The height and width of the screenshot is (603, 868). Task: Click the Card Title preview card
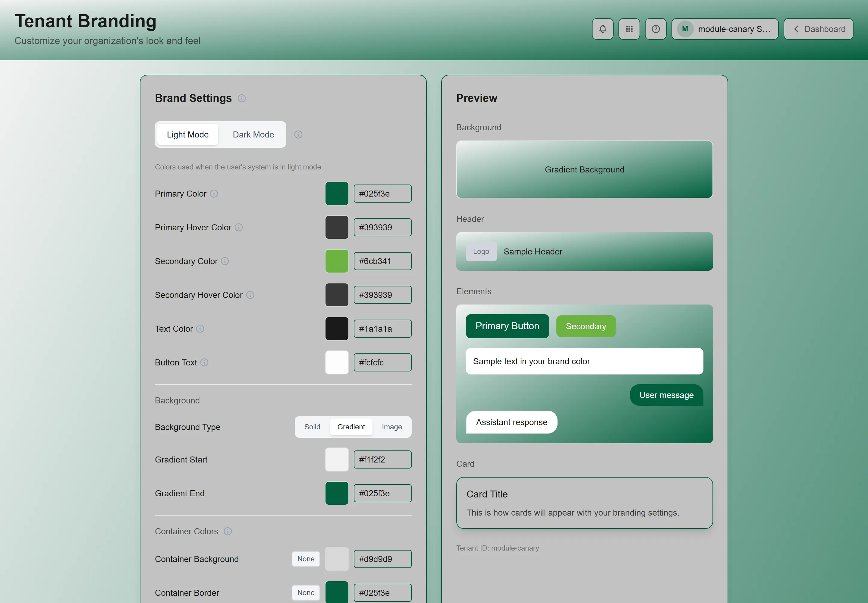click(x=584, y=503)
